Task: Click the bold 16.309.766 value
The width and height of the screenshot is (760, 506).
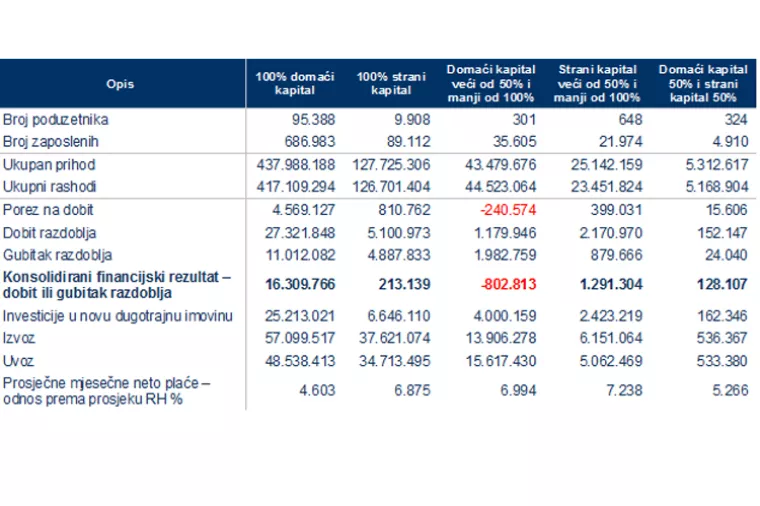Action: [x=300, y=284]
